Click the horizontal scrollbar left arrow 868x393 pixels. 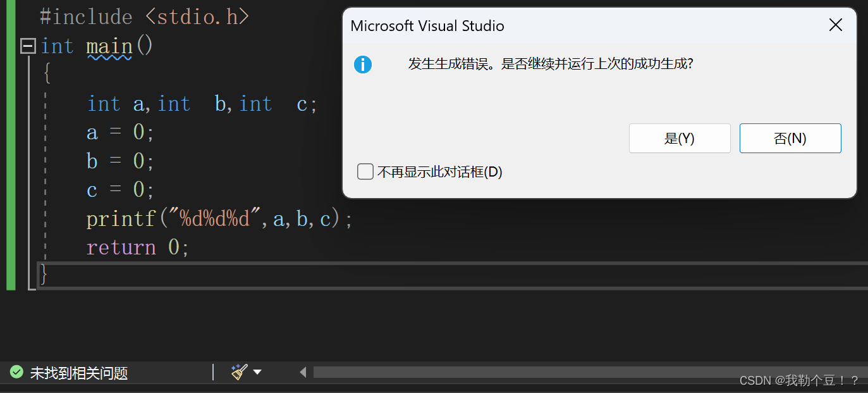coord(303,372)
